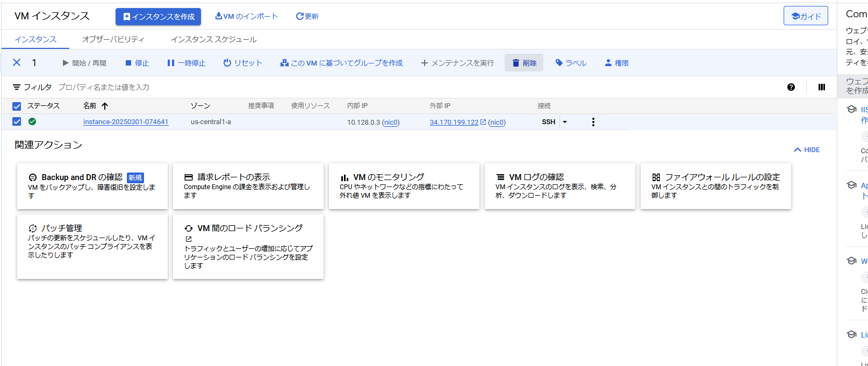Open the filter help question-mark icon
The image size is (868, 366).
(x=791, y=87)
